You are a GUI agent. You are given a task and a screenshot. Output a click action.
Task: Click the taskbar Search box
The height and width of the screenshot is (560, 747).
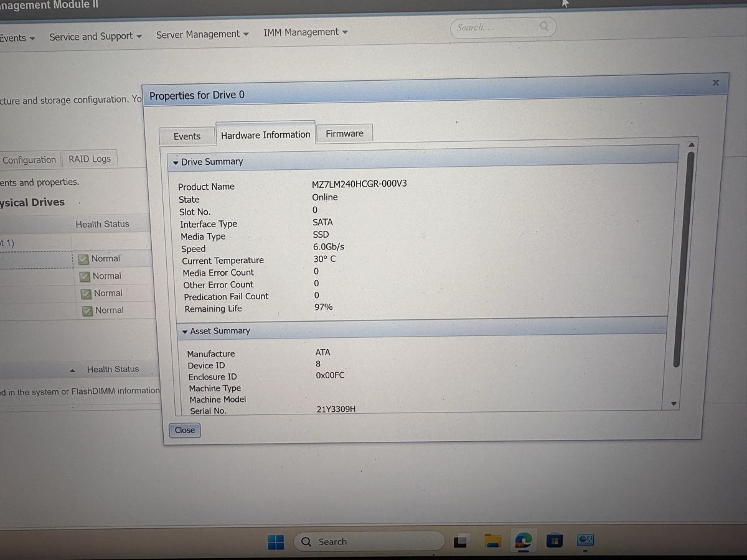coord(369,541)
